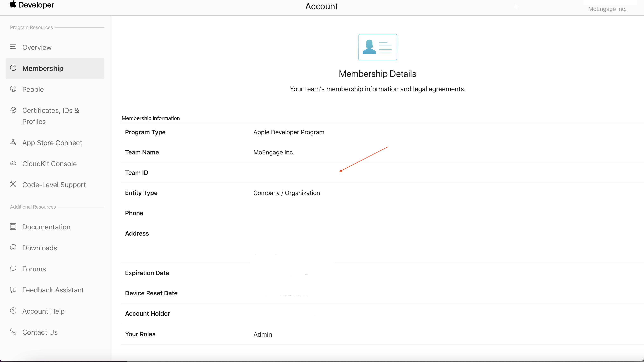
Task: Click the Overview list icon
Action: (x=13, y=47)
